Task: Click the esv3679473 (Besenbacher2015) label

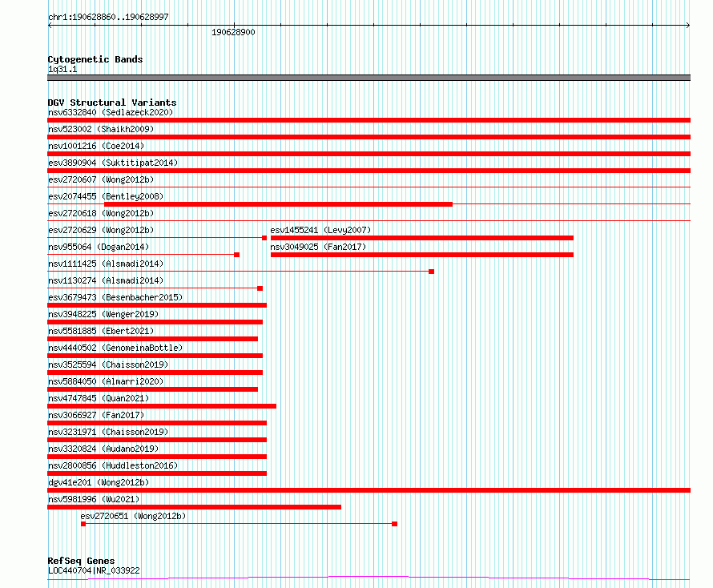Action: point(115,297)
